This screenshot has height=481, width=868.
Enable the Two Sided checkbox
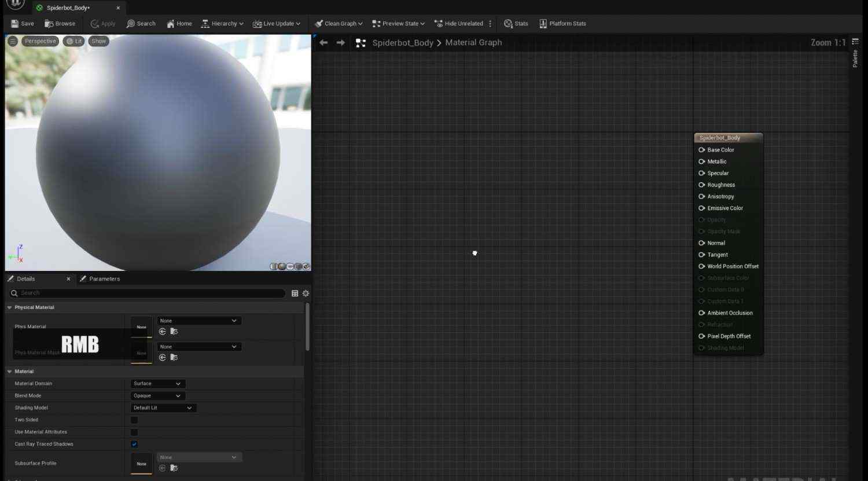[x=134, y=420]
